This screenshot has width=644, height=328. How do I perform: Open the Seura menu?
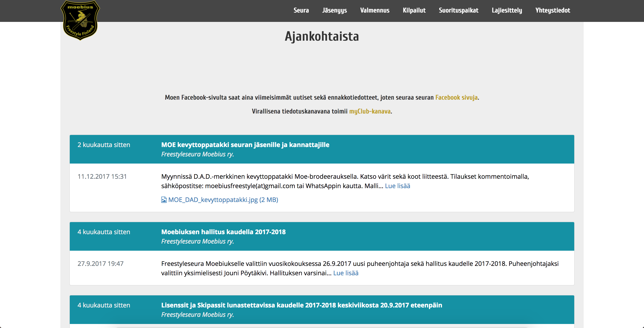(301, 10)
